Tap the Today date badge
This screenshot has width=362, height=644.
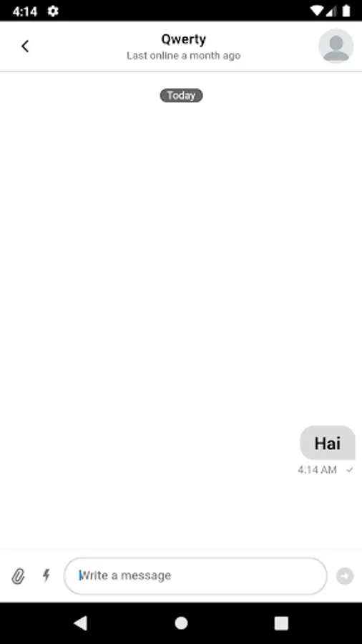click(181, 95)
